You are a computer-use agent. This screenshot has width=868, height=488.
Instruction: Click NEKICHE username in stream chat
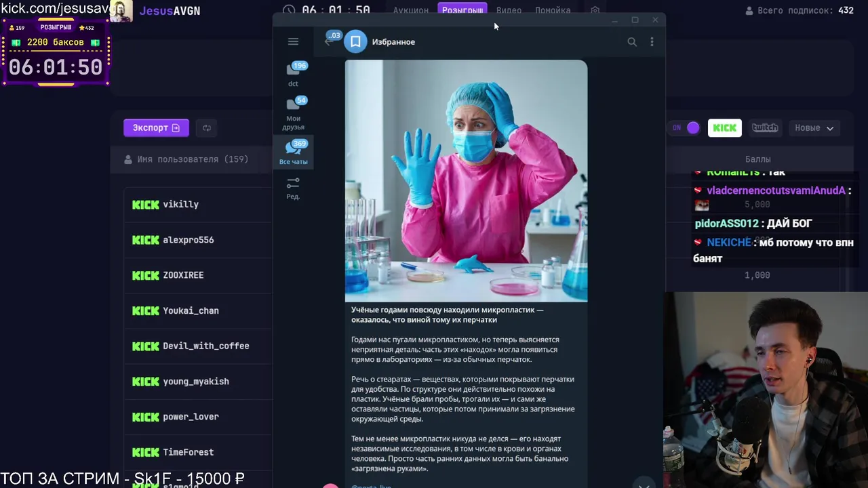click(729, 242)
